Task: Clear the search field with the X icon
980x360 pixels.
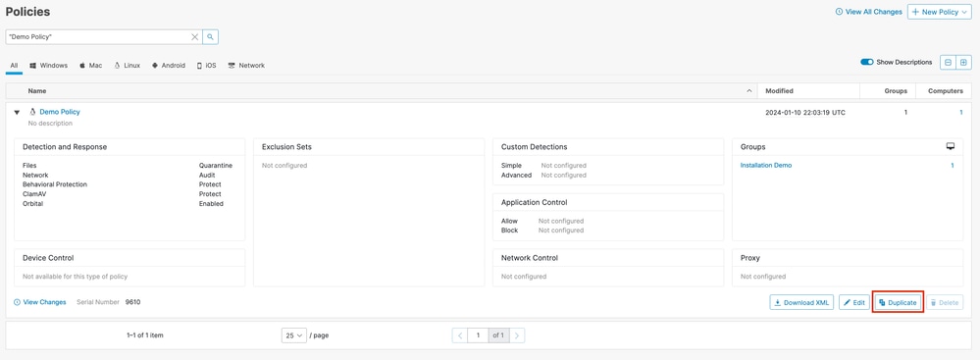Action: (x=194, y=37)
